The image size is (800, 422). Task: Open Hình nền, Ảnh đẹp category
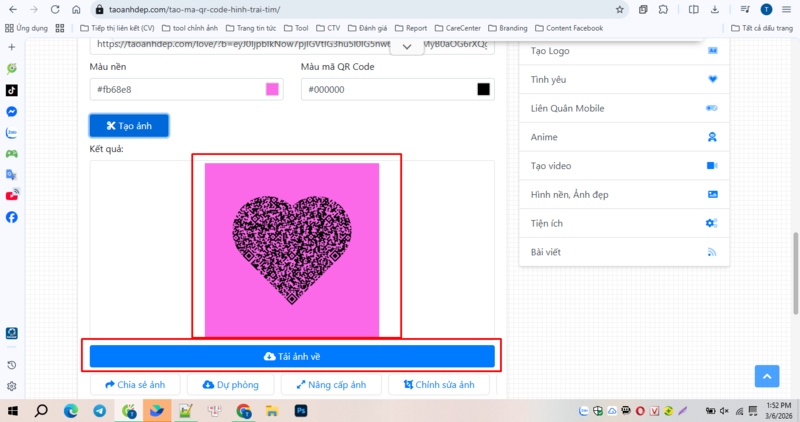pos(624,194)
